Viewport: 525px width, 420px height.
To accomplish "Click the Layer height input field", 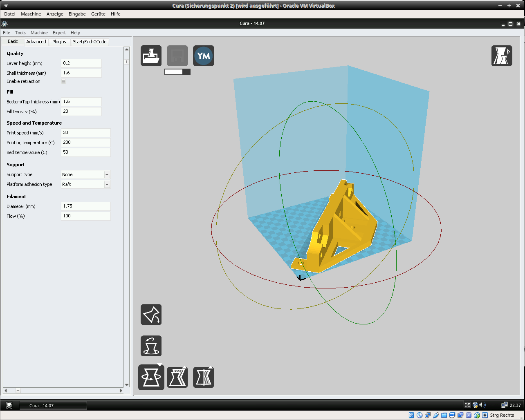I will pyautogui.click(x=81, y=63).
